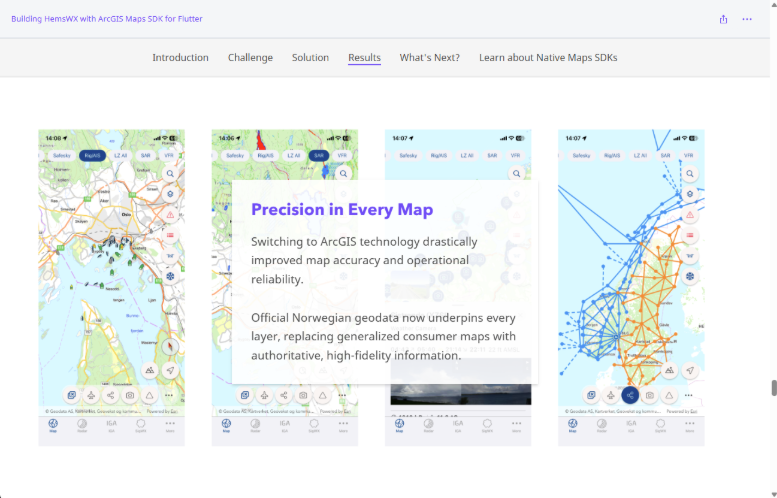Click the IGA tab in Oslo map screenshot
This screenshot has width=777, height=498.
point(111,425)
